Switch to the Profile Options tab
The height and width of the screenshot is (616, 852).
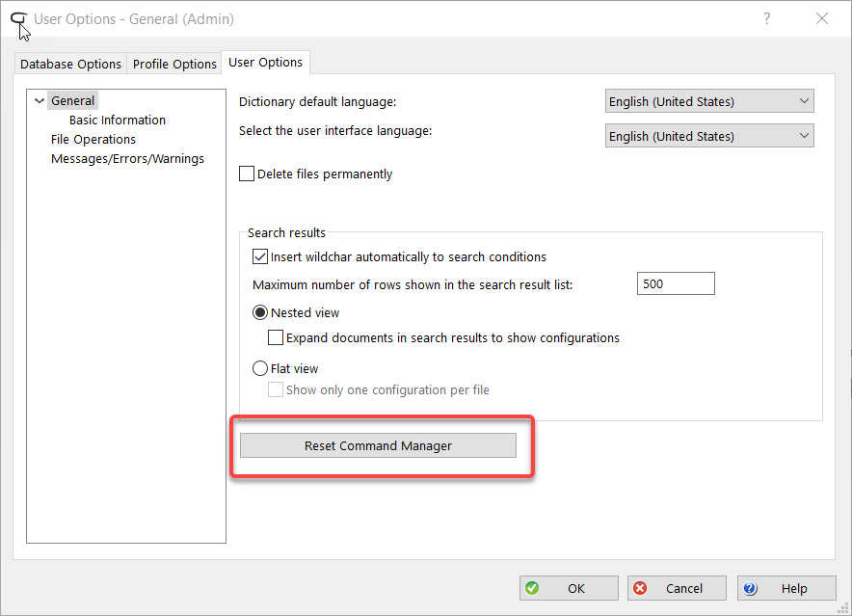[x=174, y=64]
